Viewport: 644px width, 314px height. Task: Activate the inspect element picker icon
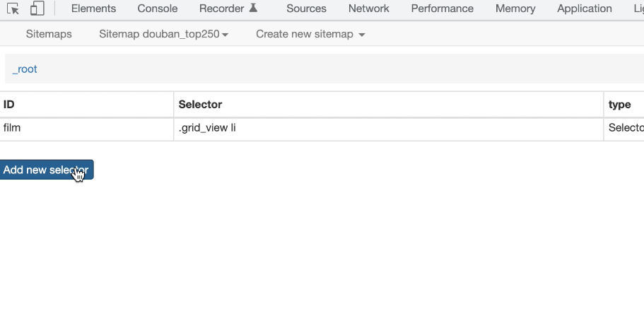pos(13,8)
